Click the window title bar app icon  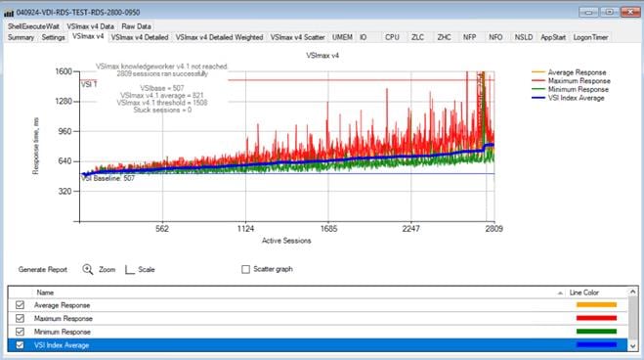pos(9,13)
